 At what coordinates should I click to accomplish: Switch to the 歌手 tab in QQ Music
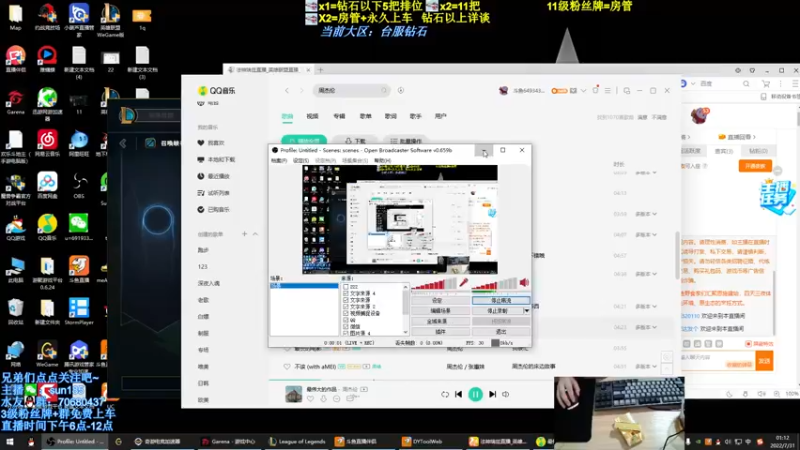pyautogui.click(x=415, y=116)
